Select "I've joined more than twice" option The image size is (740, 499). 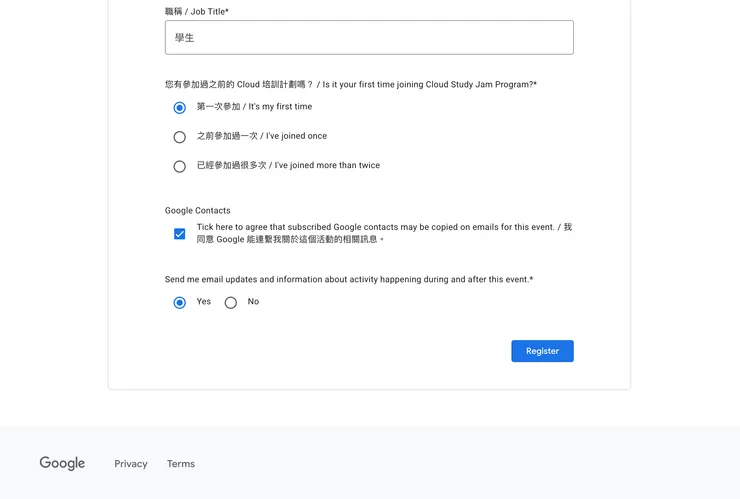coord(179,166)
